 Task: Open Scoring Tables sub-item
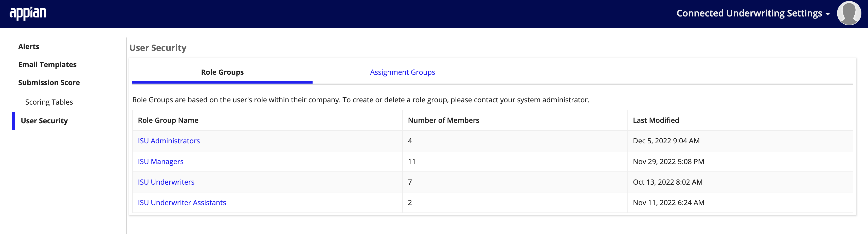click(49, 102)
